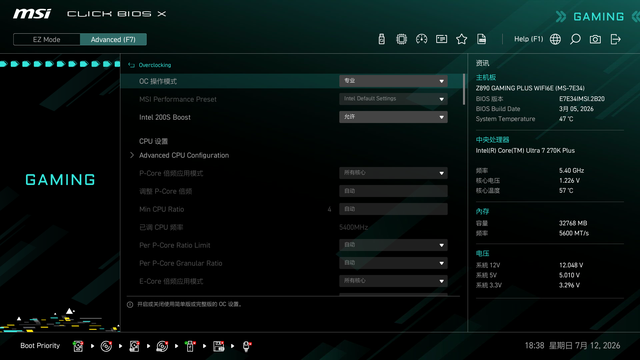Open the Intel 200S Boost dropdown

[x=393, y=117]
